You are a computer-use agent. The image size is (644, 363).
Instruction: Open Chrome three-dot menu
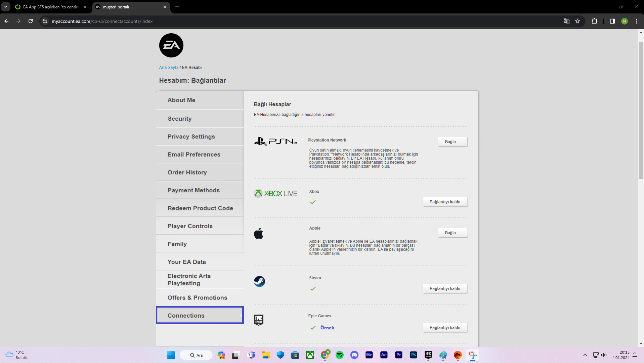[637, 21]
